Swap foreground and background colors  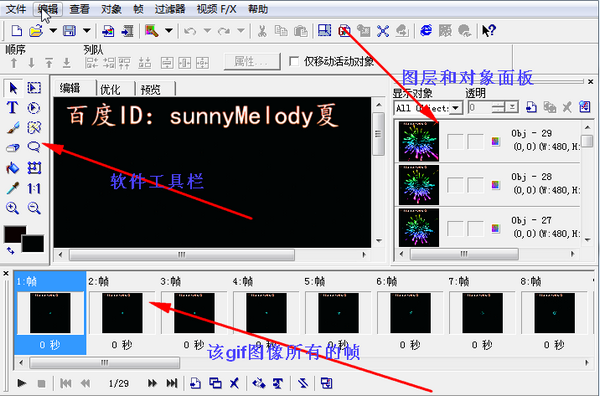pyautogui.click(x=10, y=251)
